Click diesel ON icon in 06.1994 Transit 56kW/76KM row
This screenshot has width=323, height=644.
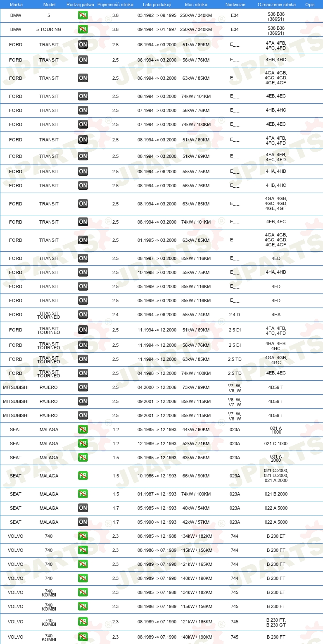[x=83, y=60]
